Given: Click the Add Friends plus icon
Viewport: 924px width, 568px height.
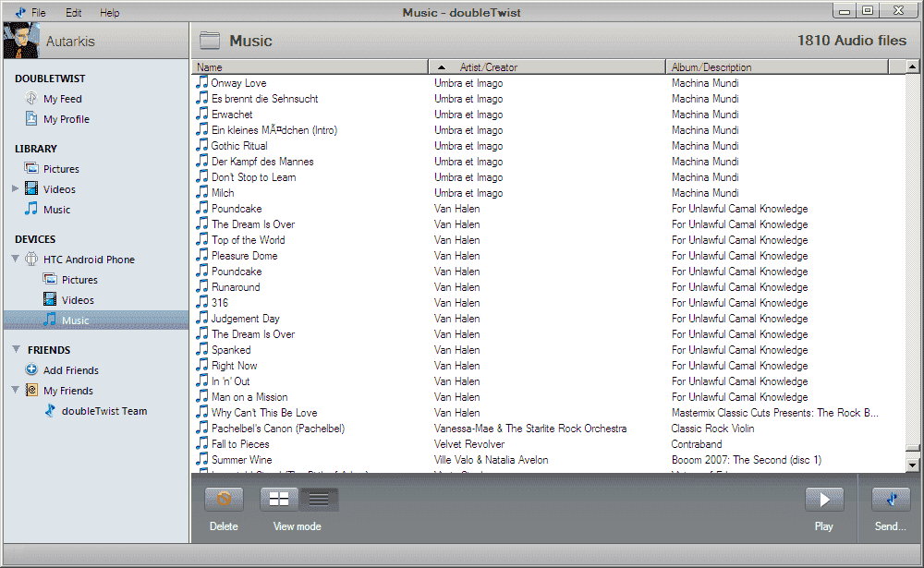Looking at the screenshot, I should pyautogui.click(x=31, y=369).
